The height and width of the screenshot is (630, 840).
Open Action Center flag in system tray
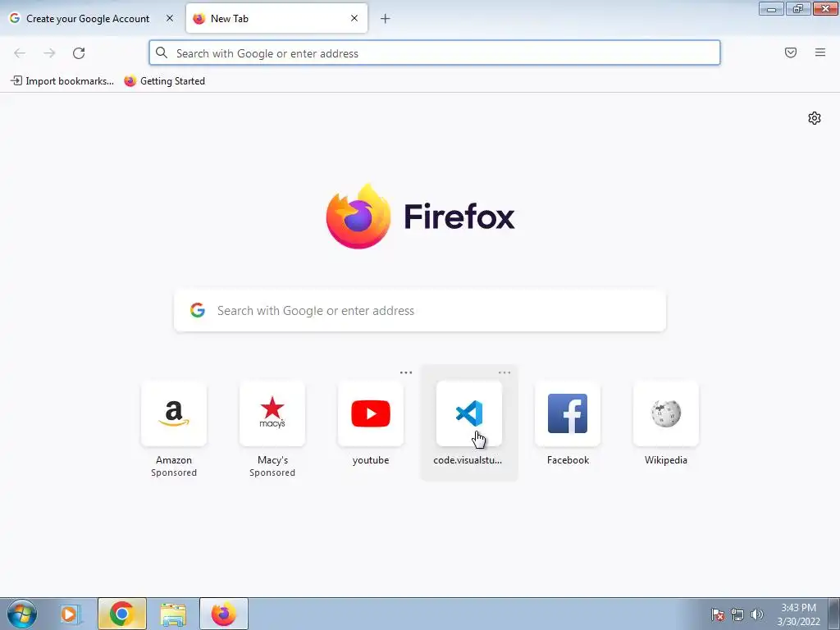pyautogui.click(x=717, y=614)
